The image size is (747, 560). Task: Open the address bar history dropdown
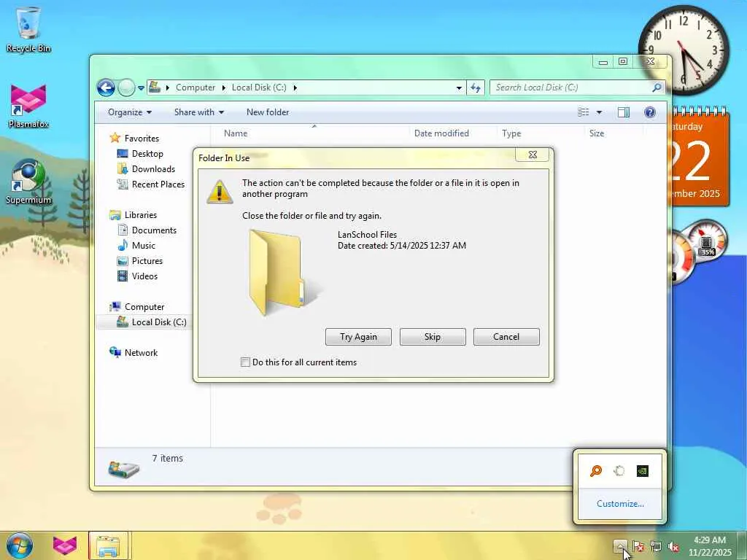click(459, 88)
